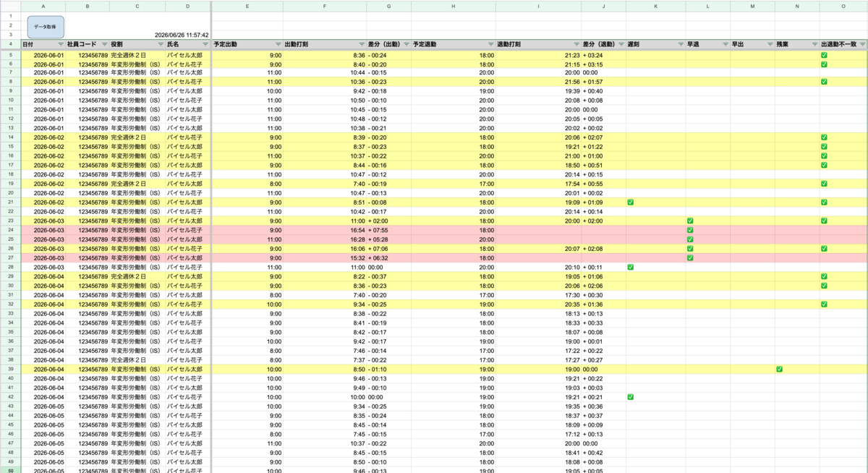Select the 7:37 clock-in cell
This screenshot has width=868, height=473.
click(x=325, y=359)
